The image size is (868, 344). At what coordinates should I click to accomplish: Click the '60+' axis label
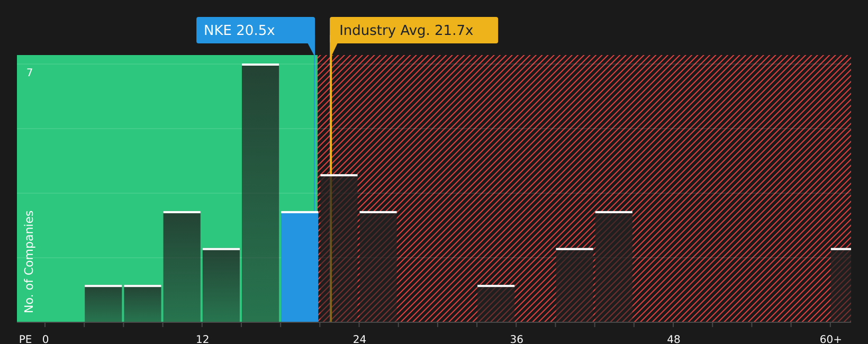830,339
